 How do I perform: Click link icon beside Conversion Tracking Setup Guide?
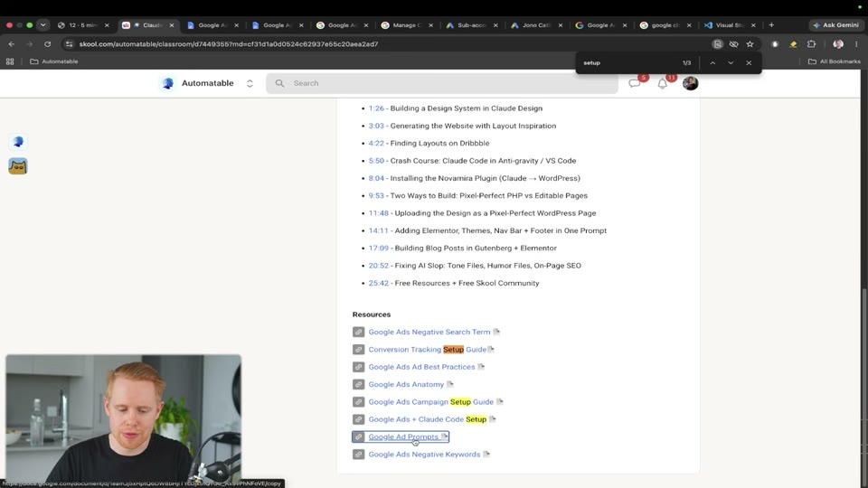click(358, 349)
